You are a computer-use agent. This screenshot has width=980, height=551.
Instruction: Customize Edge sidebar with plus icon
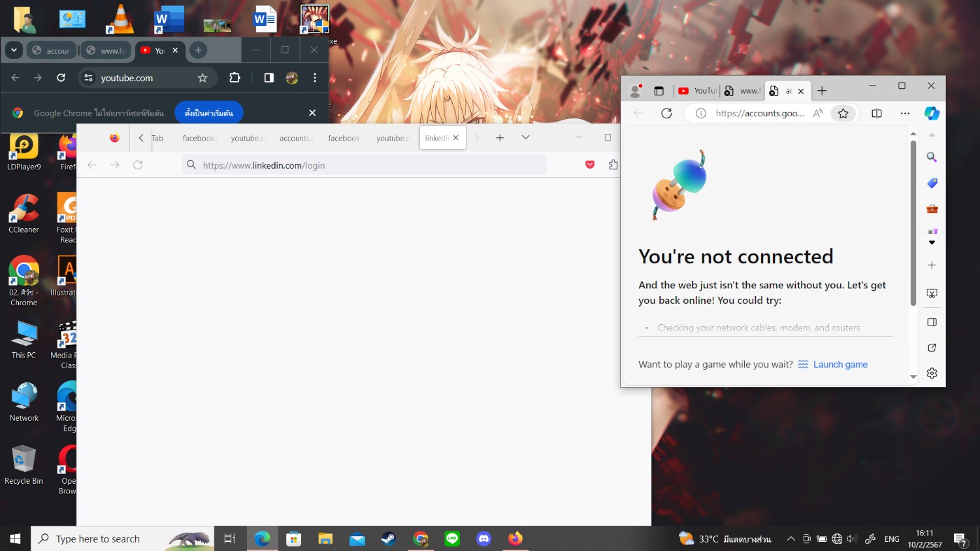point(932,265)
